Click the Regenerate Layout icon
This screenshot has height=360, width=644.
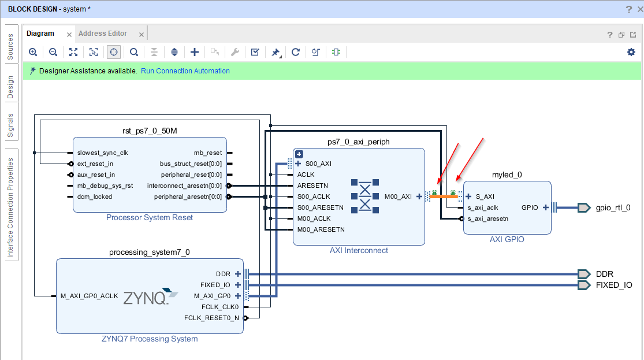click(296, 52)
